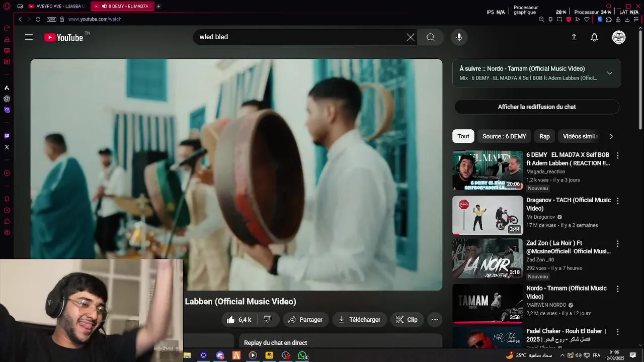
Task: Toggle the VPN badge in address bar
Action: pos(51,19)
